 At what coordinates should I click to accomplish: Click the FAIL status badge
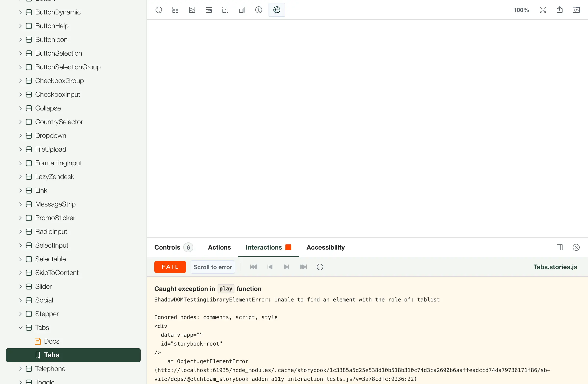tap(170, 267)
